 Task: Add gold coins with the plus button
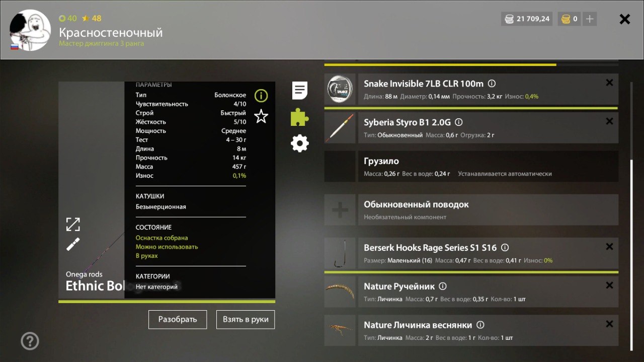tap(590, 19)
